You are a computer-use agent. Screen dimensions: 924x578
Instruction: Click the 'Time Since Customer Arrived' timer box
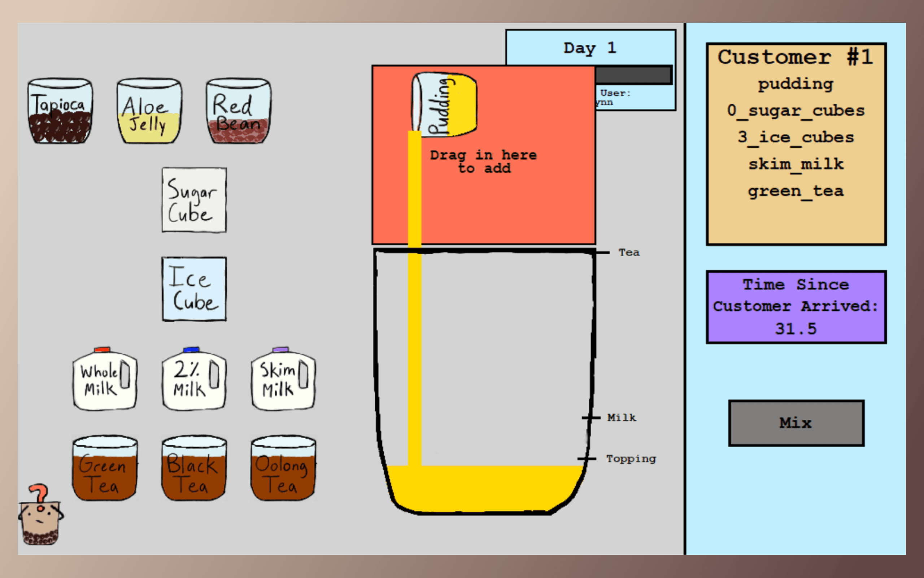pos(796,307)
